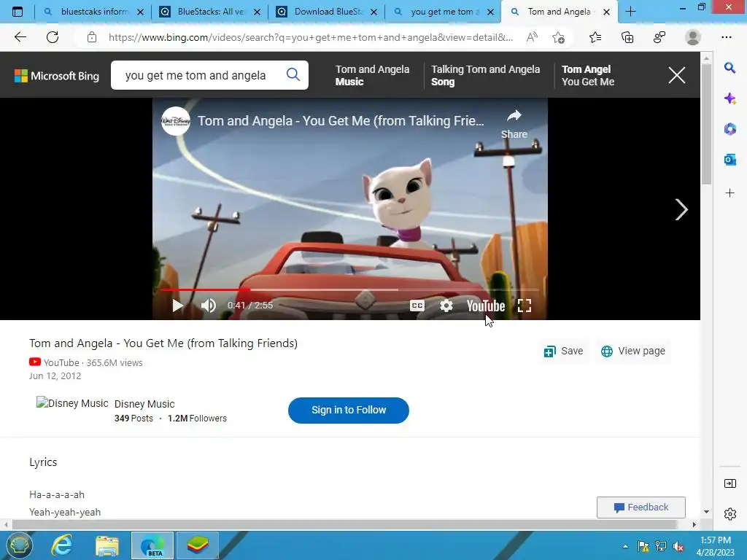This screenshot has height=560, width=747.
Task: Click Sign in to Follow button
Action: click(x=348, y=410)
